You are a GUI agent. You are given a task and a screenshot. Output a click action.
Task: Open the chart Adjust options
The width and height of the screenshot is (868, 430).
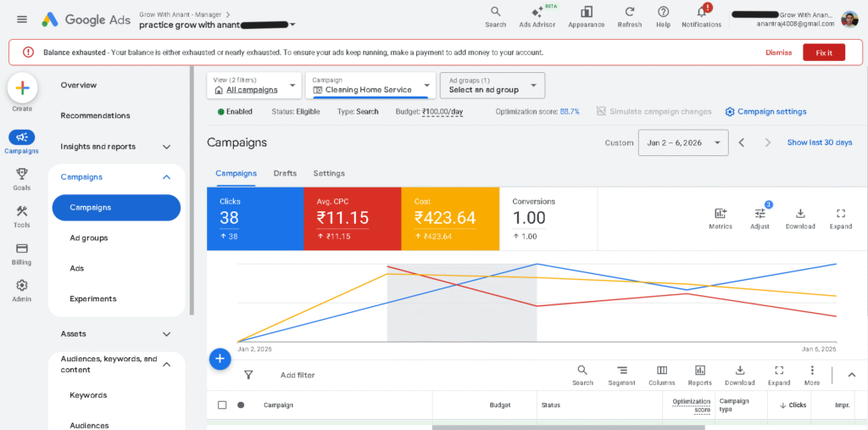759,219
